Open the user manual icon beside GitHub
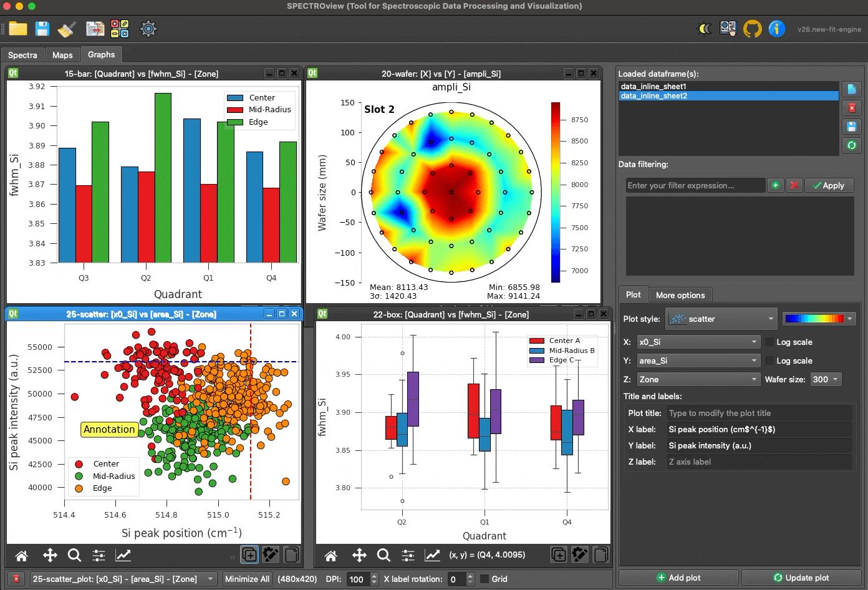This screenshot has width=868, height=590. (x=728, y=29)
